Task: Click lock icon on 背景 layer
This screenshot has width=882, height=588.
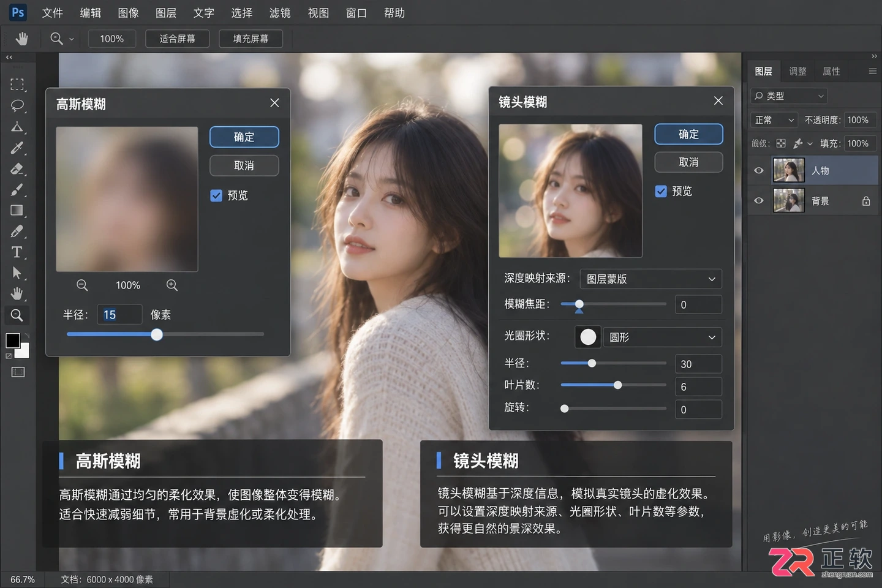Action: (x=866, y=201)
